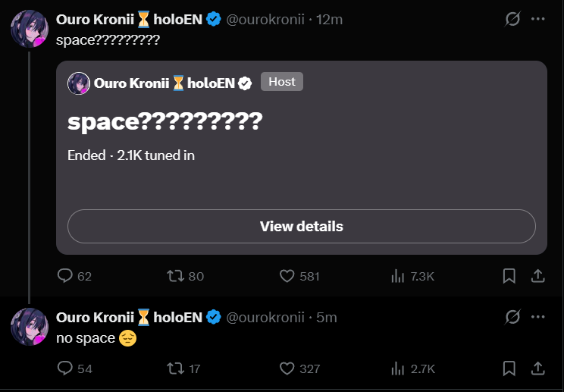
Task: Like the "no space" post
Action: pos(287,368)
